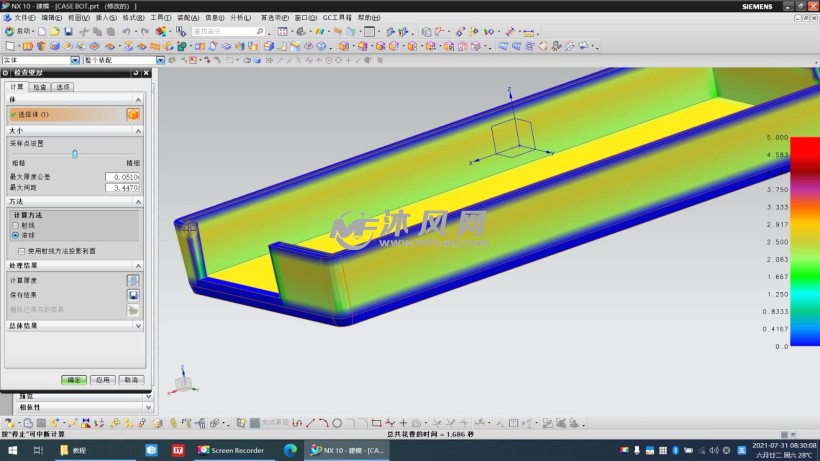Click the 确定 button

coord(74,380)
